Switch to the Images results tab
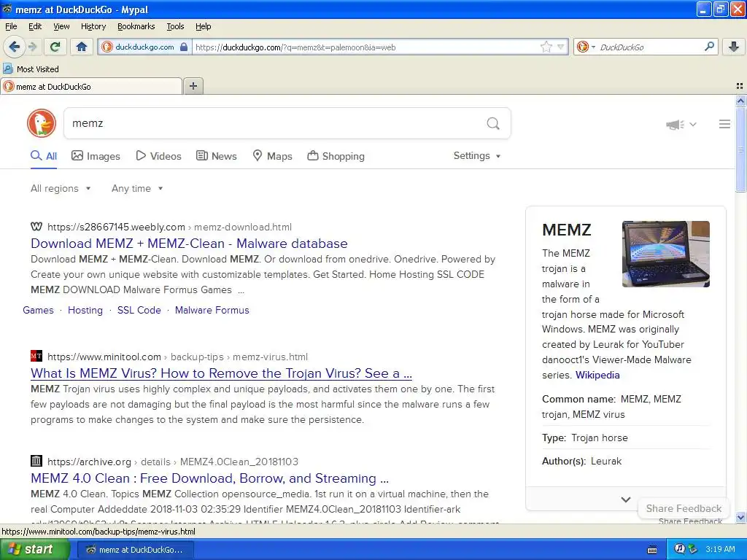Screen dimensions: 747x560 coord(96,156)
